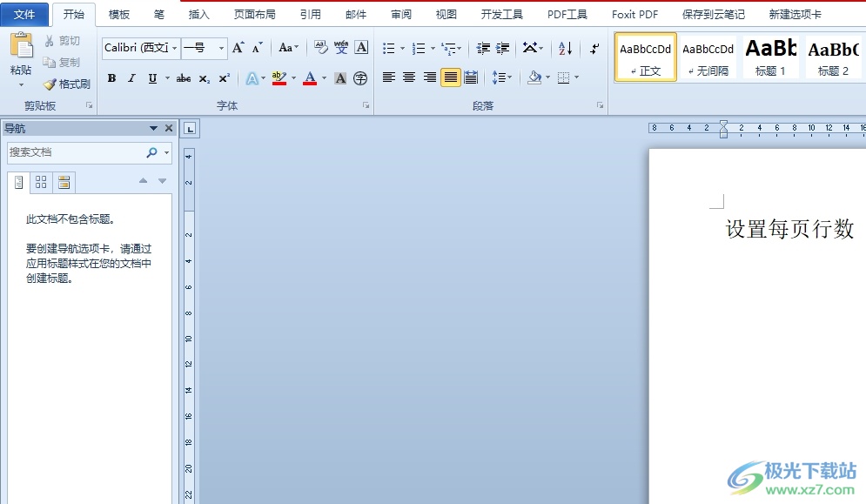Screen dimensions: 866x504
Task: Toggle underline formatting
Action: (152, 78)
